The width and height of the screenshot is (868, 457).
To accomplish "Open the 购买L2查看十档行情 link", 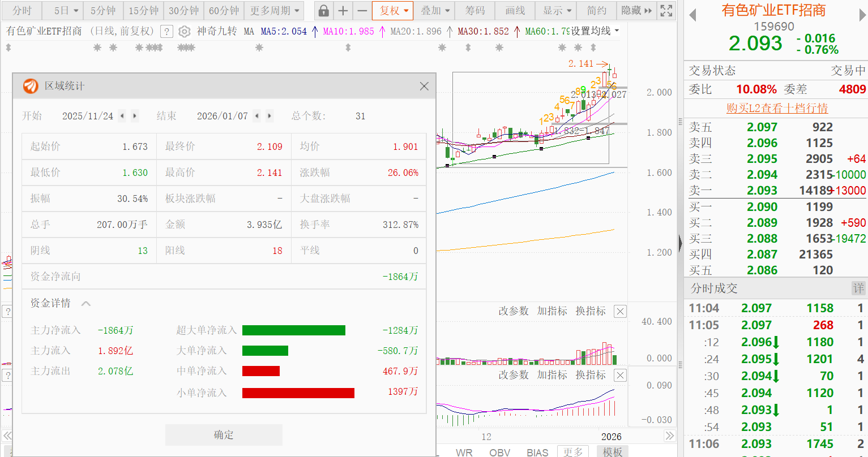I will (x=777, y=108).
